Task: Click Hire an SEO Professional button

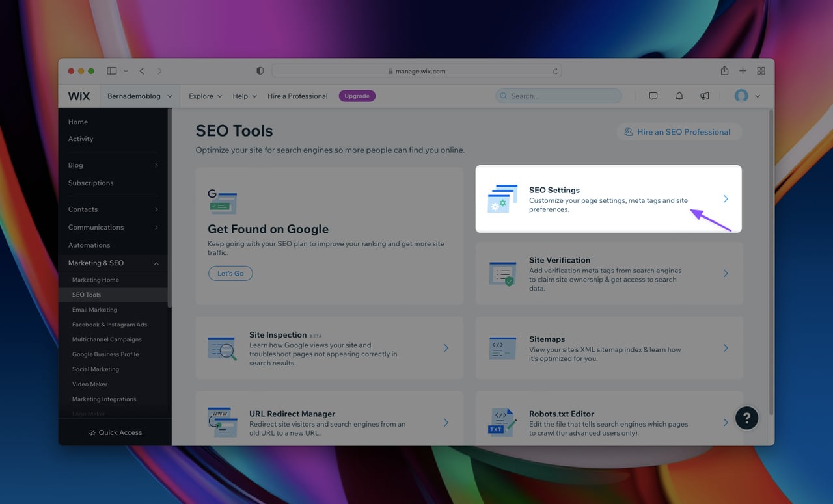Action: [677, 132]
